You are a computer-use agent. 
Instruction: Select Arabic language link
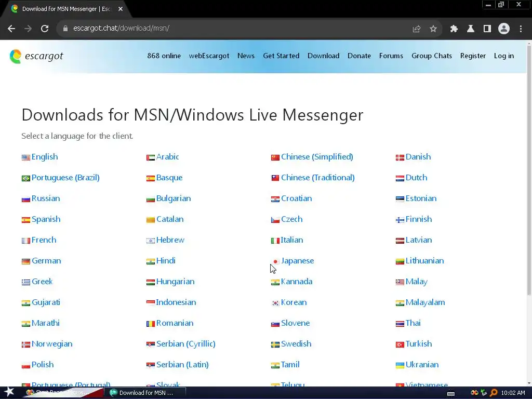(168, 157)
